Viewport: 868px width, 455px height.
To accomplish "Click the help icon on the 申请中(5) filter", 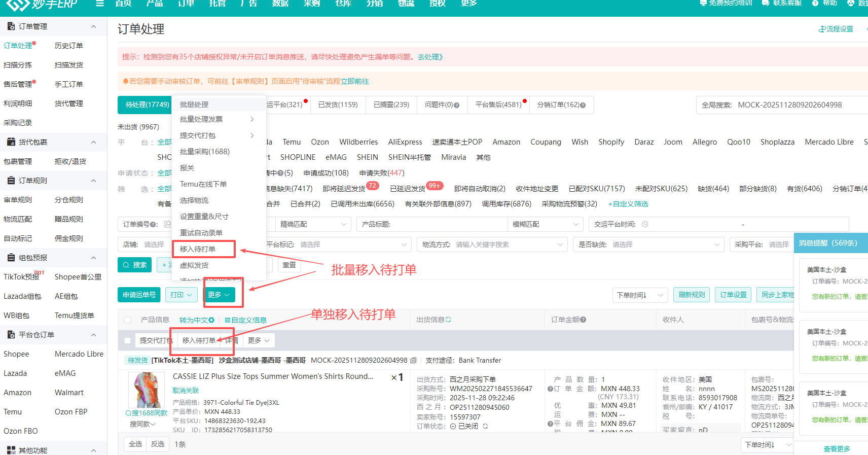I will 280,173.
